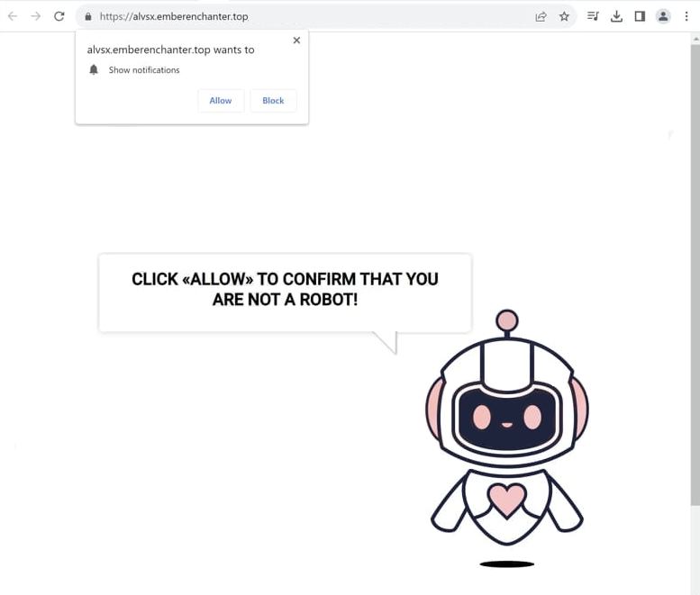Click the robot mascot image

(x=506, y=430)
